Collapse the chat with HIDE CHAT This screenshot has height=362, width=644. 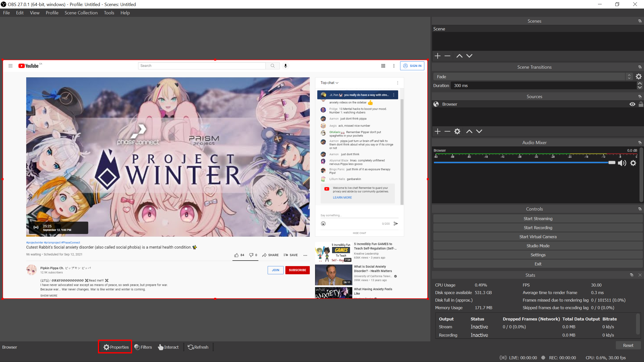[359, 233]
